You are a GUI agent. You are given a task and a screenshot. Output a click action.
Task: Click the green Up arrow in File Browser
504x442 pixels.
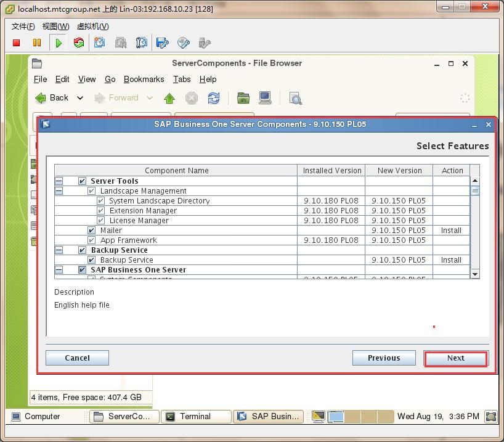169,98
